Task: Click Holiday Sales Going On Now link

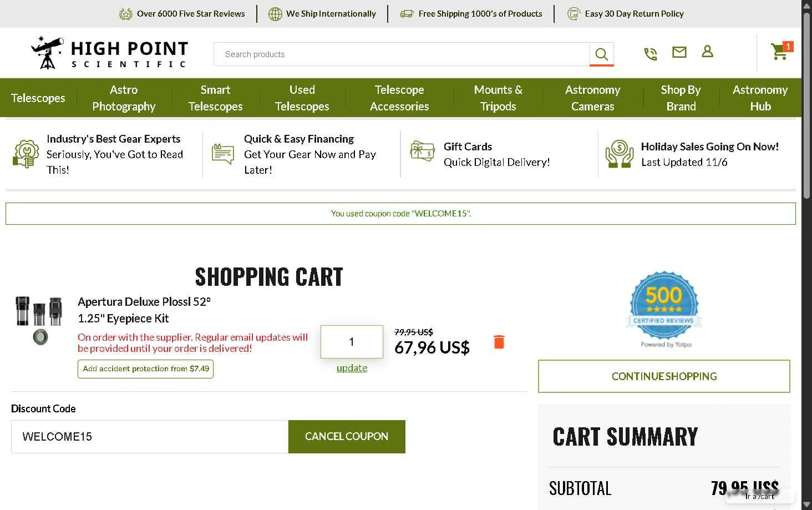Action: [x=710, y=147]
